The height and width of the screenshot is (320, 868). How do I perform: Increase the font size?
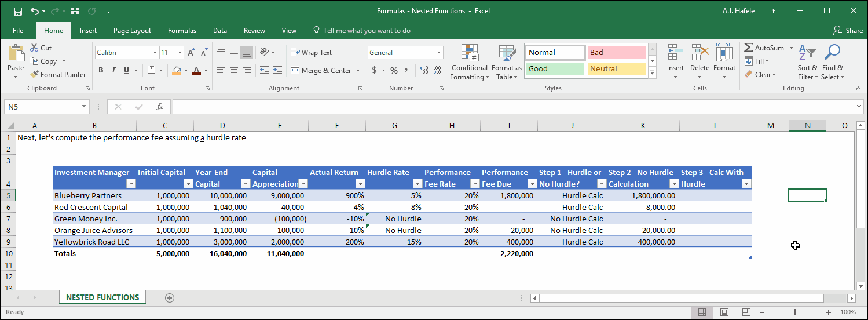pyautogui.click(x=192, y=53)
